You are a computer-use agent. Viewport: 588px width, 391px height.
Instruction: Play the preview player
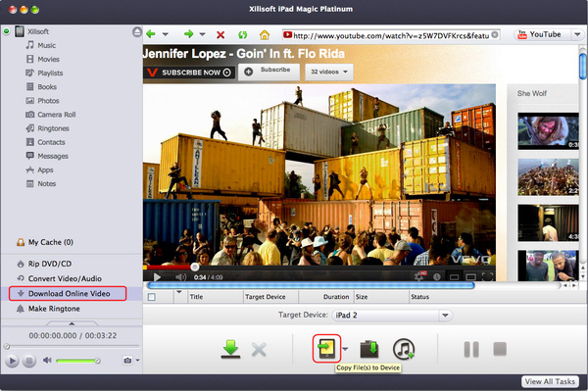(12, 361)
